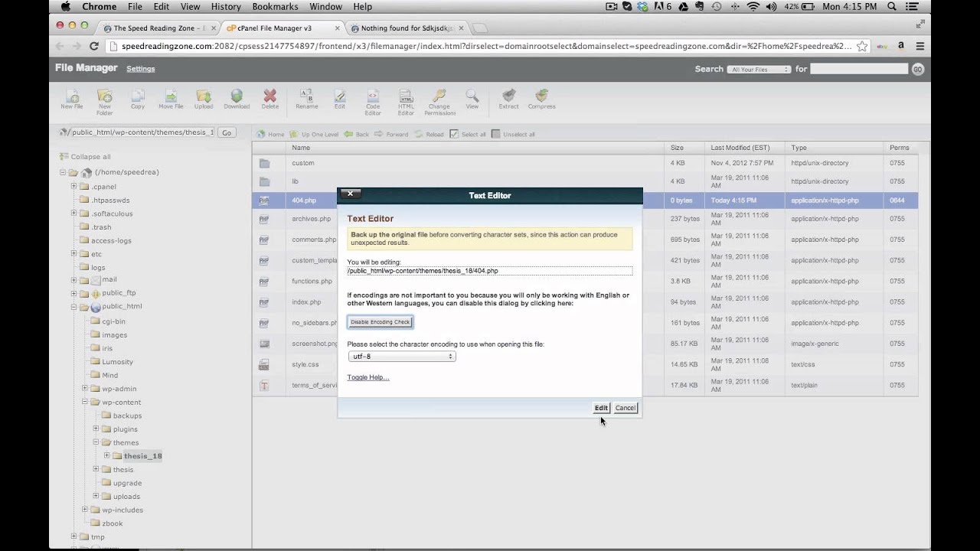The height and width of the screenshot is (551, 980).
Task: Reload the file listing
Action: [x=429, y=134]
